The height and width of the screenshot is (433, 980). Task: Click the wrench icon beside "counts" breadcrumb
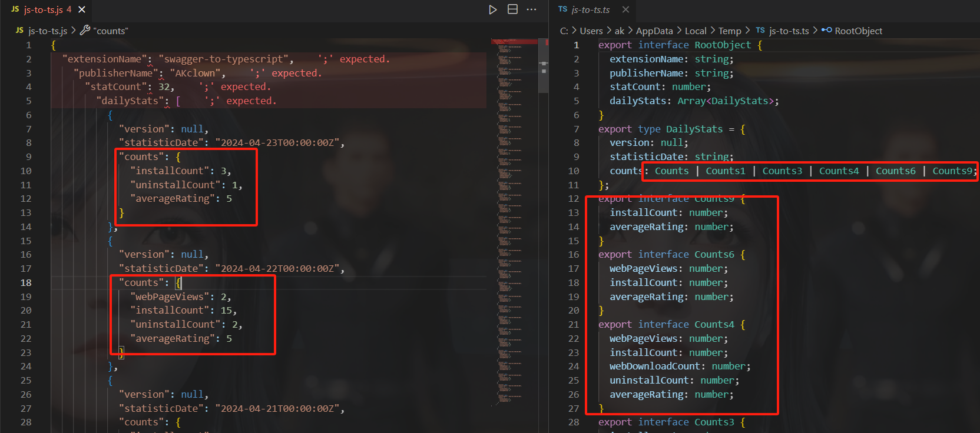coord(85,30)
